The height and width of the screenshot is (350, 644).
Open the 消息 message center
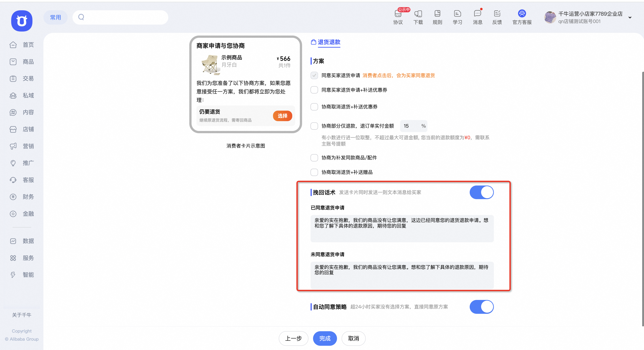point(477,17)
